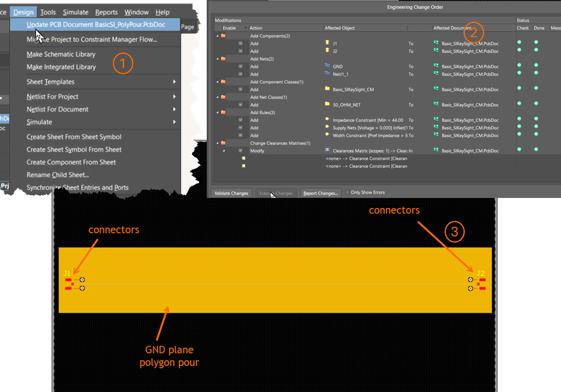This screenshot has width=561, height=392.
Task: Click the Done status icon for Width Constraint
Action: pyautogui.click(x=536, y=134)
